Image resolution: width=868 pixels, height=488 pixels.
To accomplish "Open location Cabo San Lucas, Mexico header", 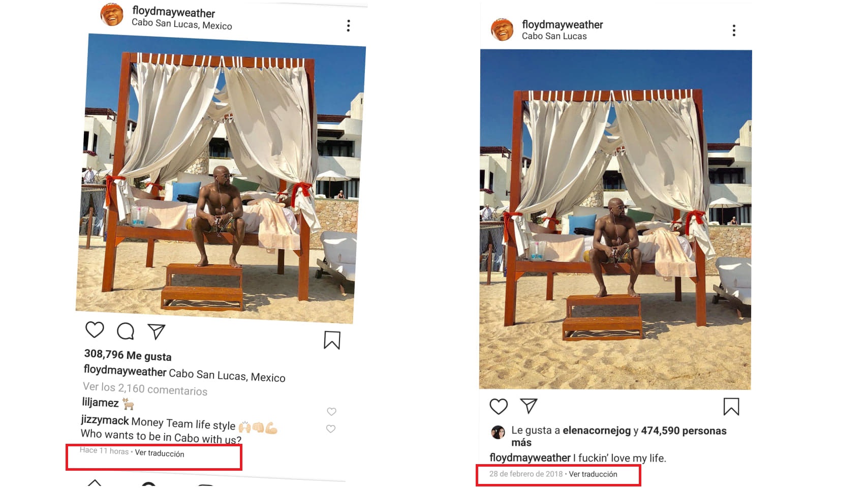I will (x=182, y=24).
